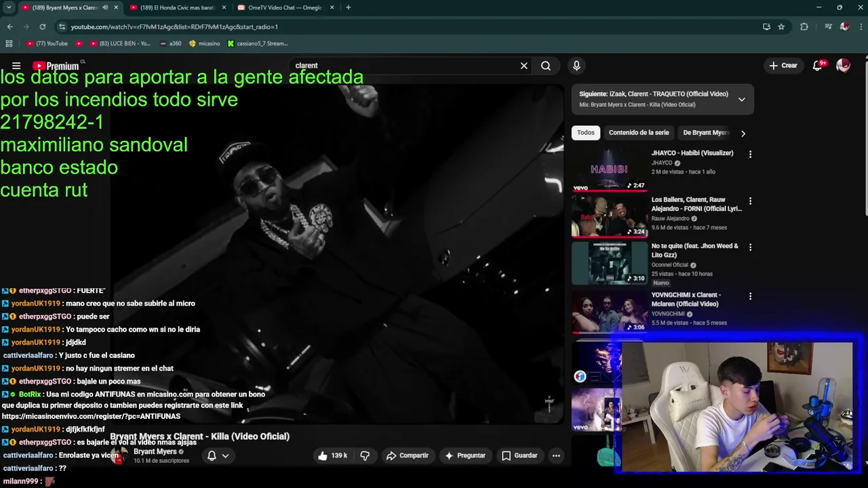
Task: Open options for YOVNGCHIMI Mclaren video
Action: (x=750, y=296)
